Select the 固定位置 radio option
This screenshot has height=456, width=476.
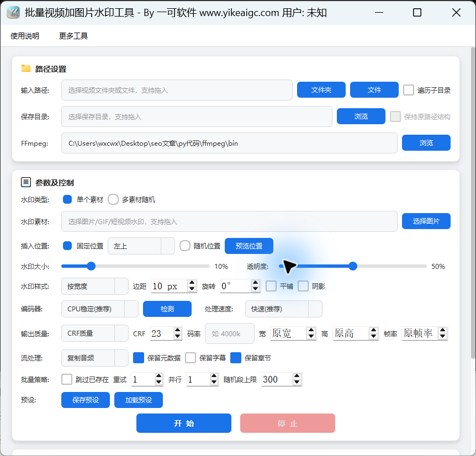click(x=67, y=246)
